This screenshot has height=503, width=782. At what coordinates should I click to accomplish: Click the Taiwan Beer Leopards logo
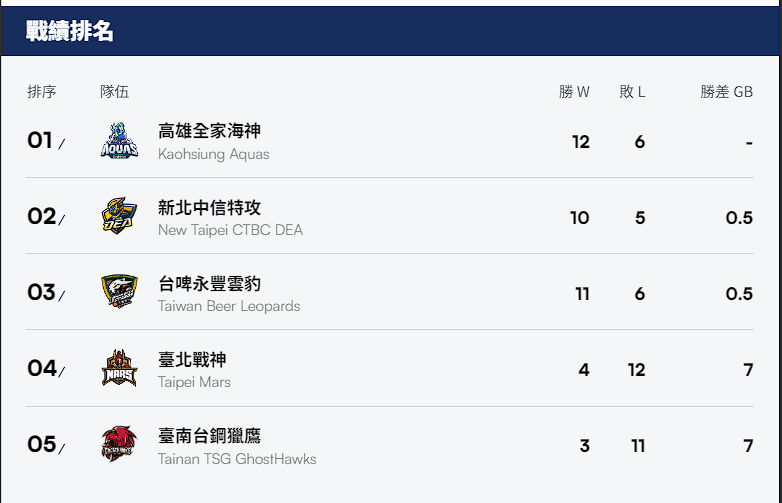pos(119,293)
